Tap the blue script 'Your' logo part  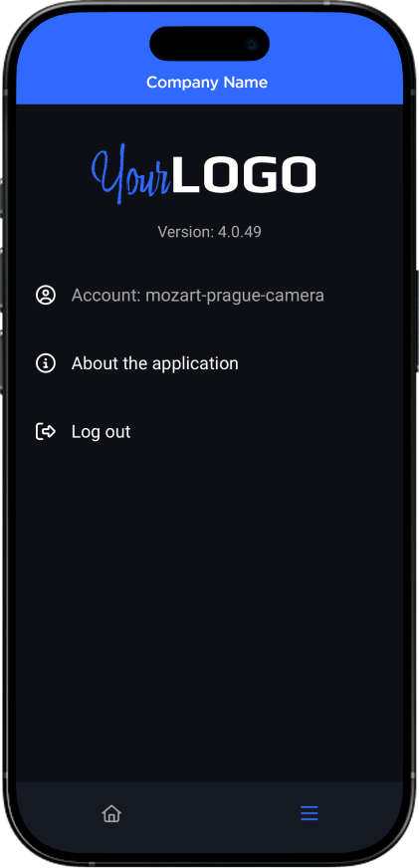[x=130, y=173]
